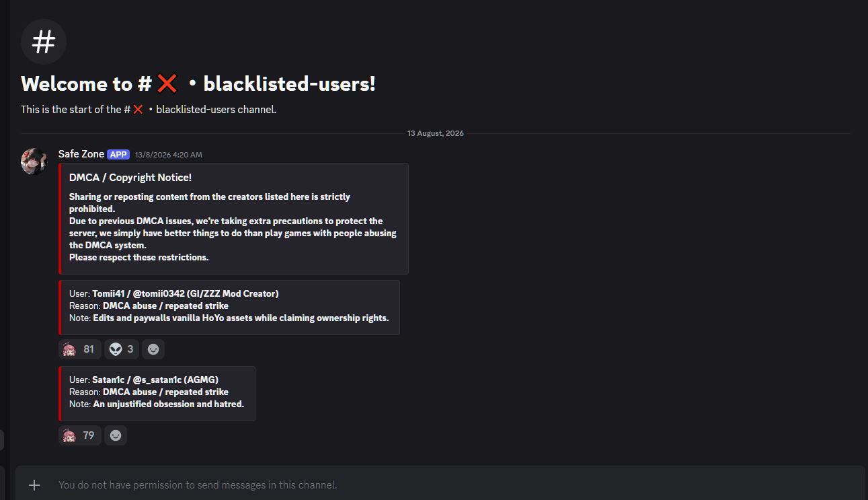The height and width of the screenshot is (500, 868).
Task: Click the "Reason: DMCA abuse" line under Tomii41
Action: pyautogui.click(x=149, y=306)
